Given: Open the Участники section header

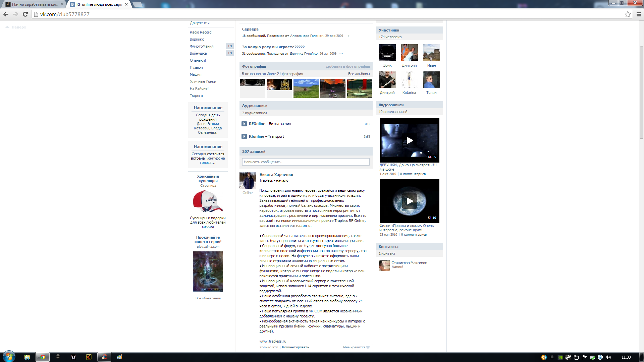Looking at the screenshot, I should coord(409,30).
